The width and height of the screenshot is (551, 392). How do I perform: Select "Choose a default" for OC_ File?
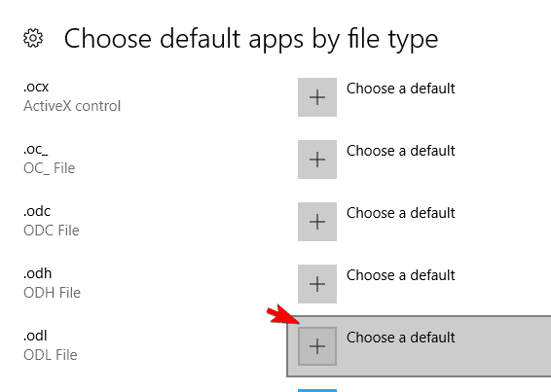coord(401,151)
